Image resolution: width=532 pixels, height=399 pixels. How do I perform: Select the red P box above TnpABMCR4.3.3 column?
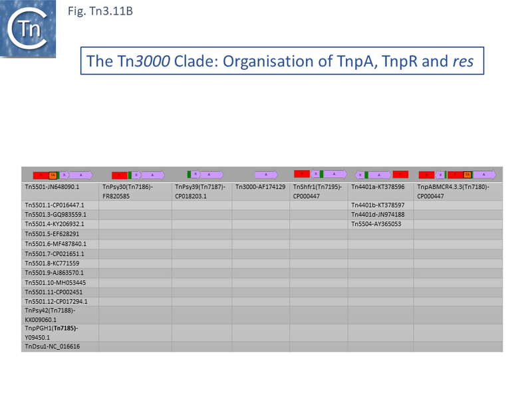pos(426,174)
